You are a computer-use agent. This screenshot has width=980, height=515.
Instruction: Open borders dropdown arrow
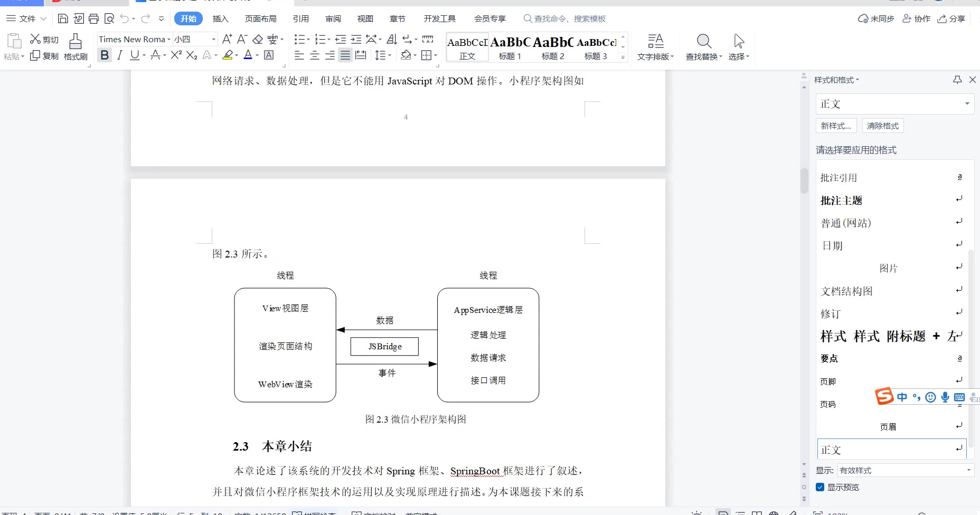[436, 55]
